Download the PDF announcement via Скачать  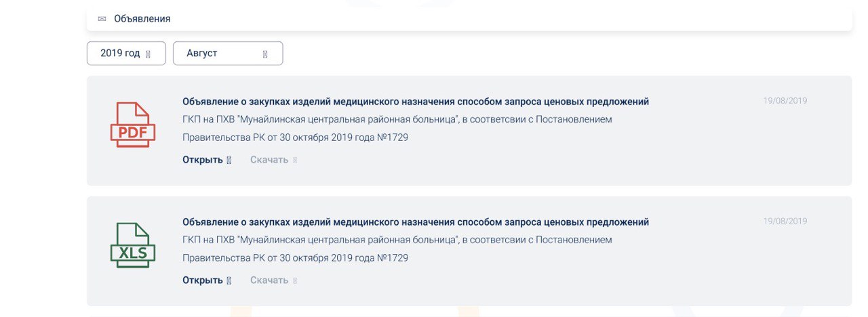(x=269, y=160)
